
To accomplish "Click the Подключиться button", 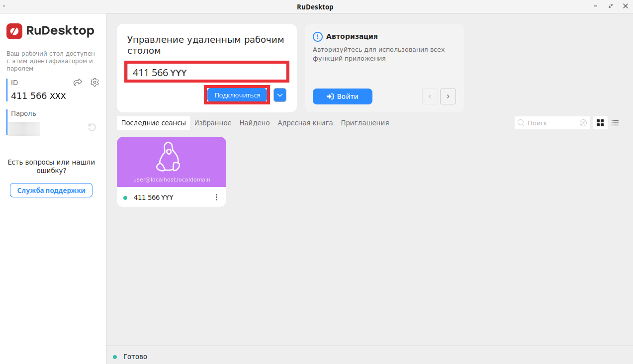I will point(237,95).
